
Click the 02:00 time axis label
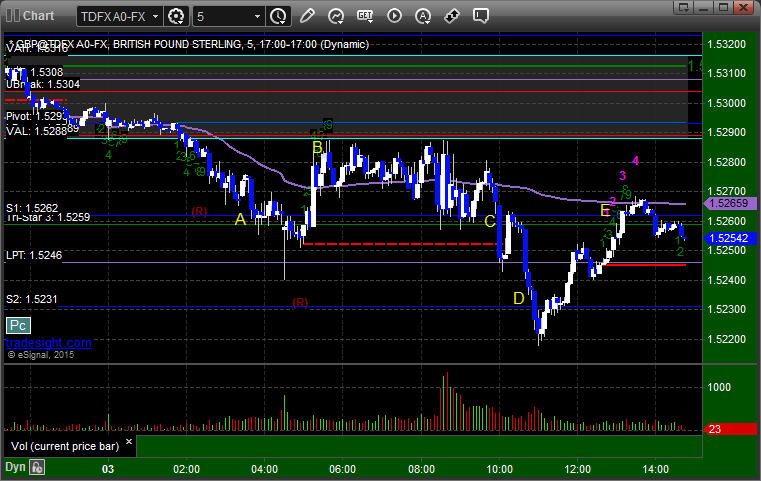pyautogui.click(x=186, y=469)
